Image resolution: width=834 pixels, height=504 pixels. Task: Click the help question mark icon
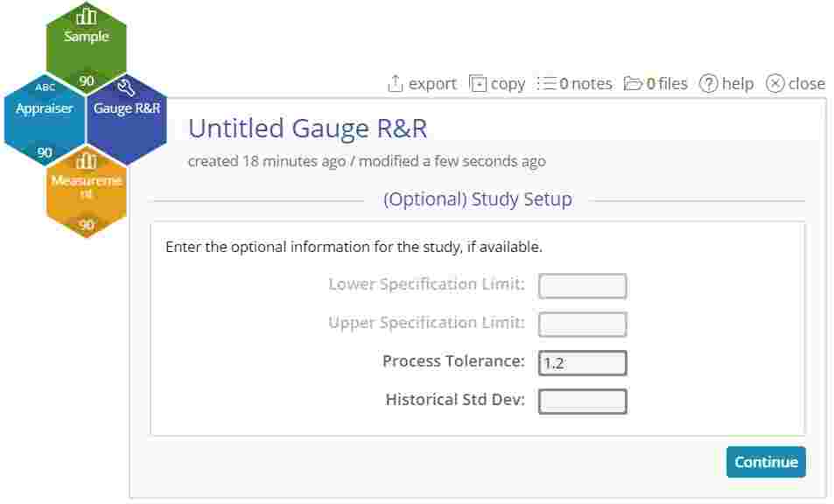(709, 83)
